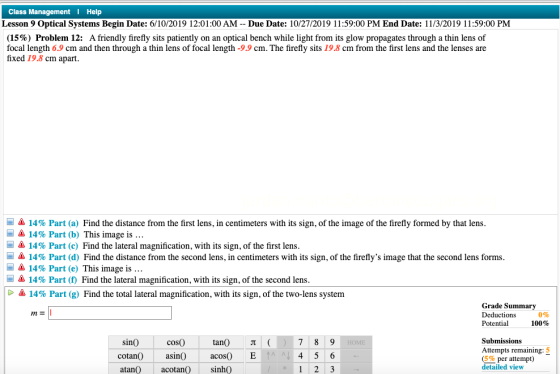
Task: Expand the Part (d) collapse icon
Action: pos(10,256)
